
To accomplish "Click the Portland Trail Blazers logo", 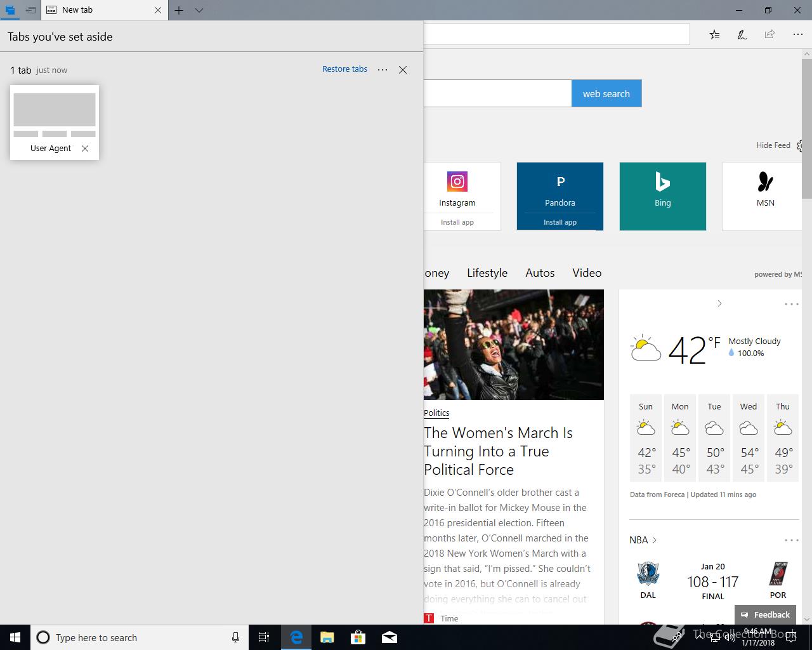I will pos(778,574).
